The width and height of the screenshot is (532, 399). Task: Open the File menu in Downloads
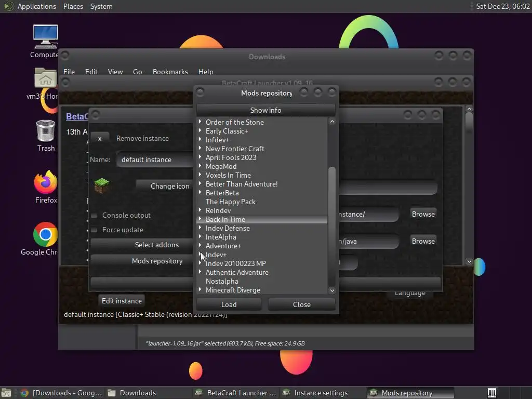(69, 72)
